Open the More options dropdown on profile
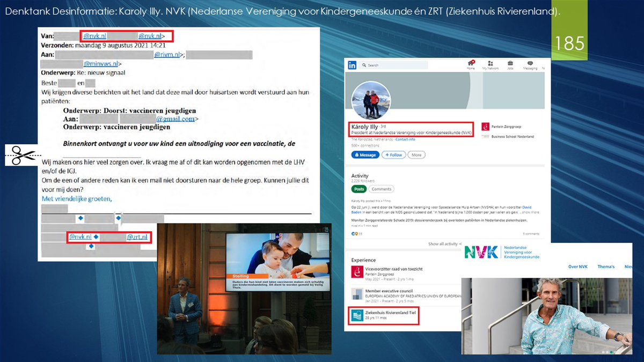Image resolution: width=644 pixels, height=362 pixels. click(416, 155)
